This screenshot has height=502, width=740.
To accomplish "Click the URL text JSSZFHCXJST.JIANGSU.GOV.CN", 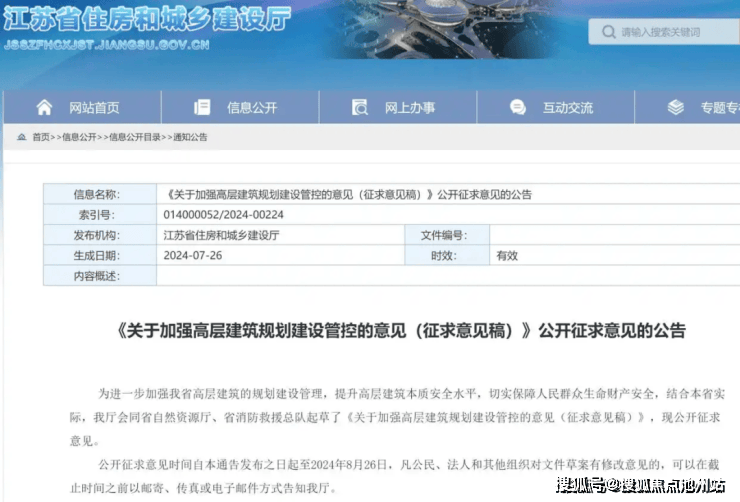I will coord(107,45).
